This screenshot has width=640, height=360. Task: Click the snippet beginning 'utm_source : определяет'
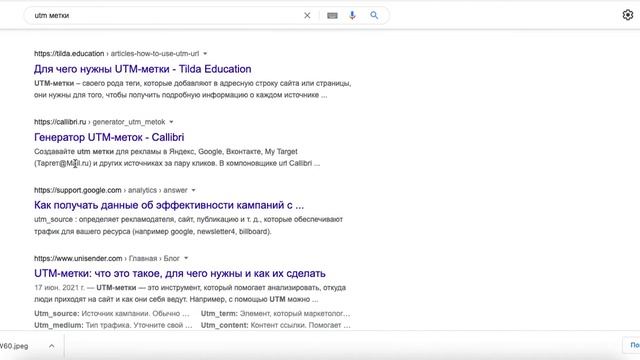point(188,225)
